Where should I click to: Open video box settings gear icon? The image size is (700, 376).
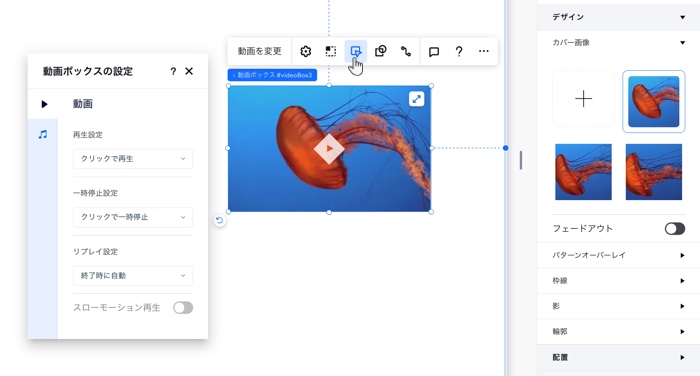point(305,51)
